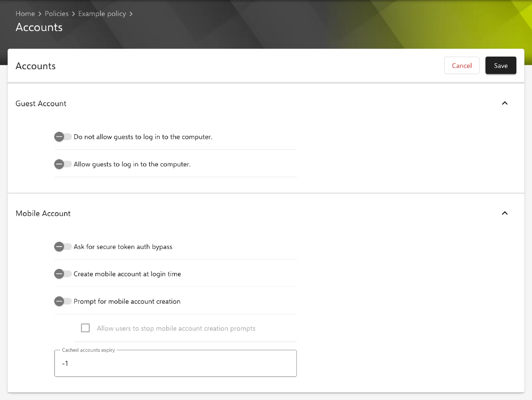This screenshot has width=532, height=400.
Task: Click the 'Do not allow guests to log in to the computer.' label
Action: (x=143, y=137)
